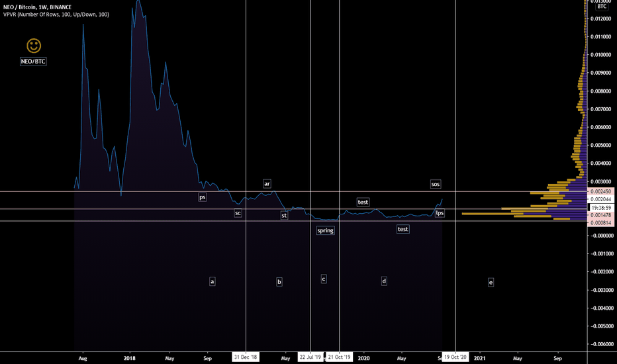Click the BTC currency label on price axis
The width and height of the screenshot is (617, 364).
coord(602,7)
